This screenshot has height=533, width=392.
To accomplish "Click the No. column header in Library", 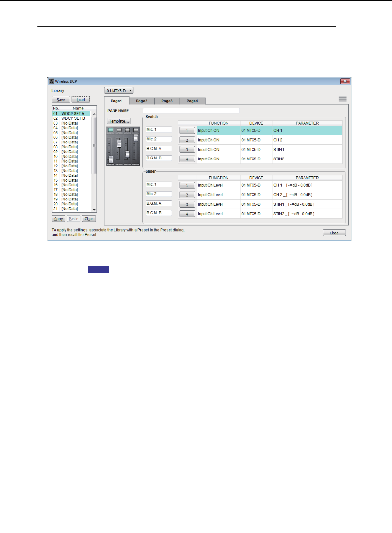I will click(56, 108).
